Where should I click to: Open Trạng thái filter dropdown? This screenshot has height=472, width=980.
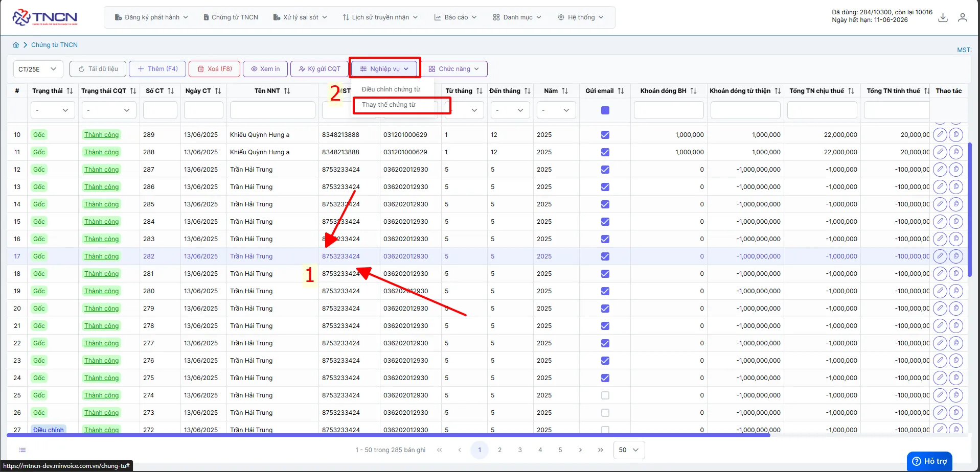53,110
